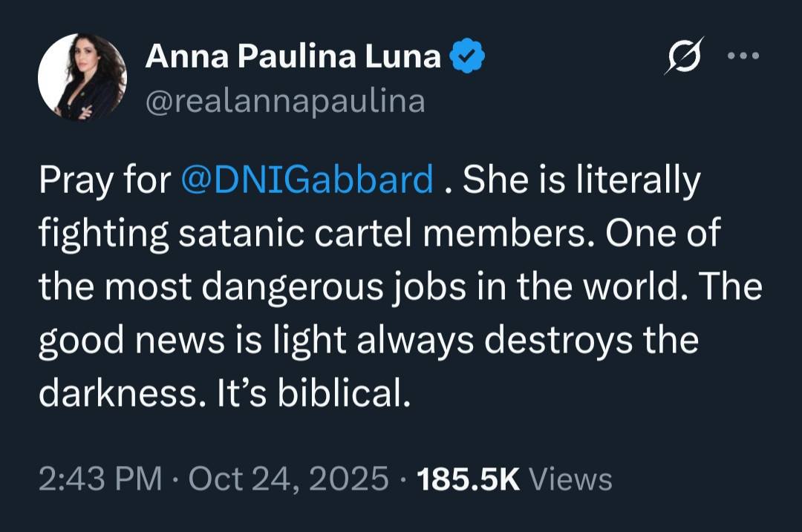Open the Grok slashed-circle icon
Image resolution: width=802 pixels, height=532 pixels.
tap(682, 58)
